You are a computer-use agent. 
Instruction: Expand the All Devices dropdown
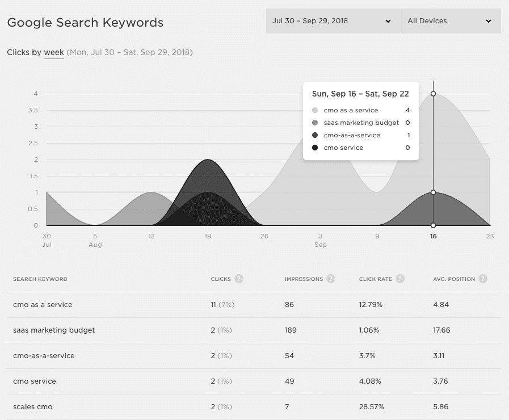coord(450,21)
